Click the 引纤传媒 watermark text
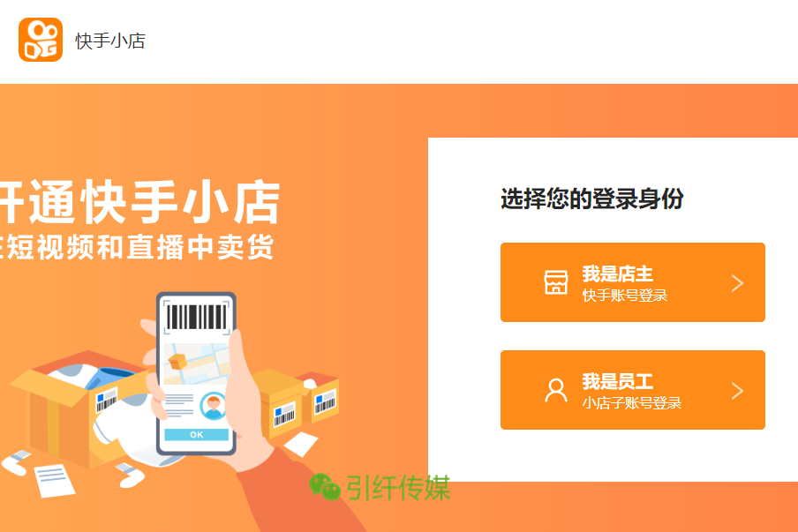The width and height of the screenshot is (798, 532). [x=398, y=488]
